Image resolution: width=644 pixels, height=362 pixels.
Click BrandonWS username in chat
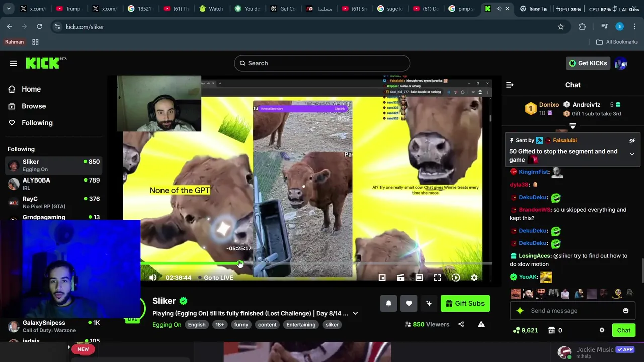tap(534, 210)
